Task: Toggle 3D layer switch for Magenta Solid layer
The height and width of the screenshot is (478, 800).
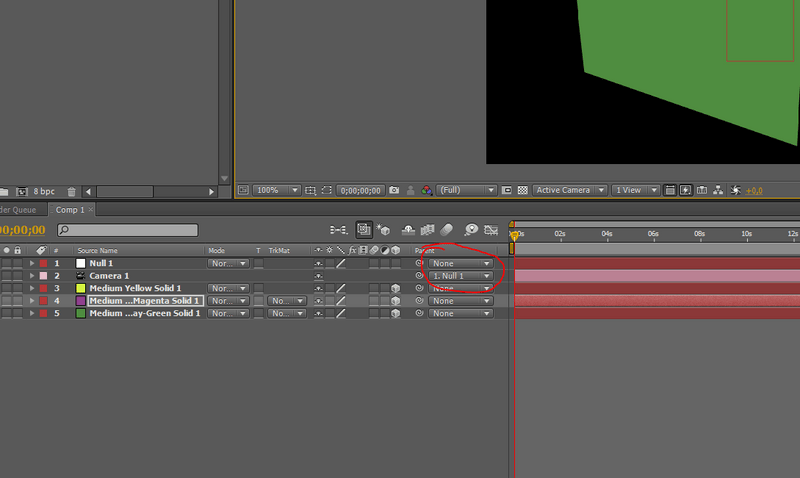Action: click(x=395, y=301)
